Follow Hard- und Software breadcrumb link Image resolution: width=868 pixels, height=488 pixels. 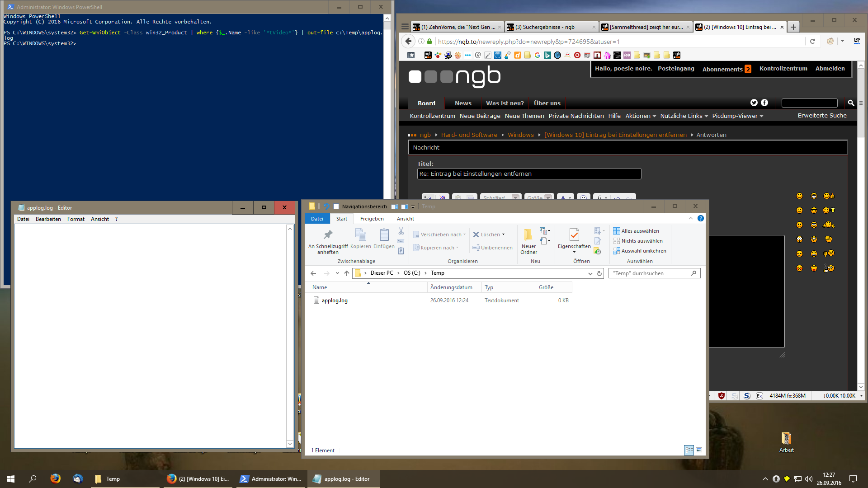469,135
